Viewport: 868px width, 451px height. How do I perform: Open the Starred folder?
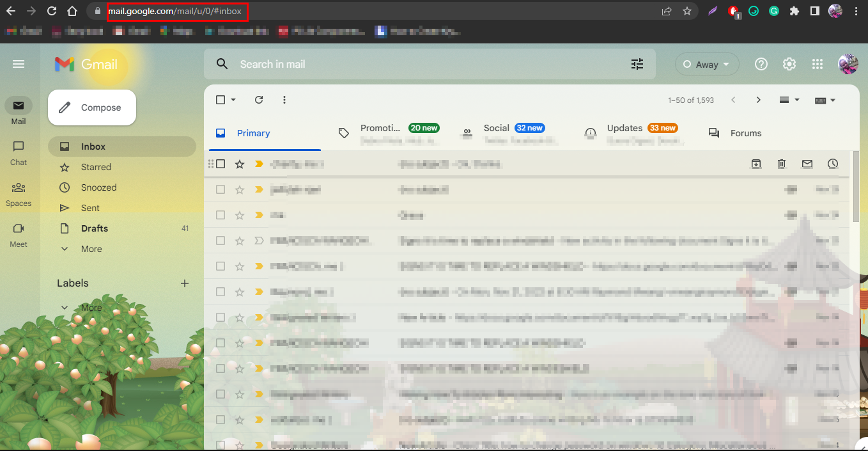pyautogui.click(x=122, y=167)
